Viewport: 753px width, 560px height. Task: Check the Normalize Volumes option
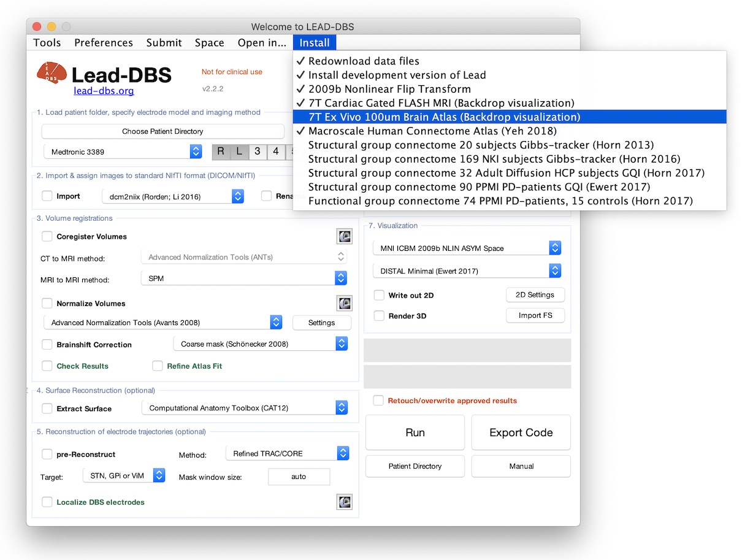pyautogui.click(x=47, y=303)
